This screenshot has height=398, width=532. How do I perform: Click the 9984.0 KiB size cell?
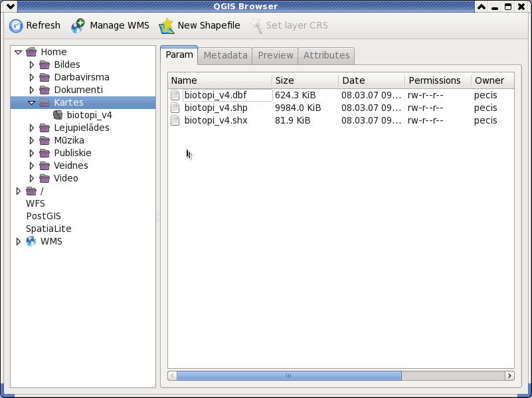click(x=298, y=108)
